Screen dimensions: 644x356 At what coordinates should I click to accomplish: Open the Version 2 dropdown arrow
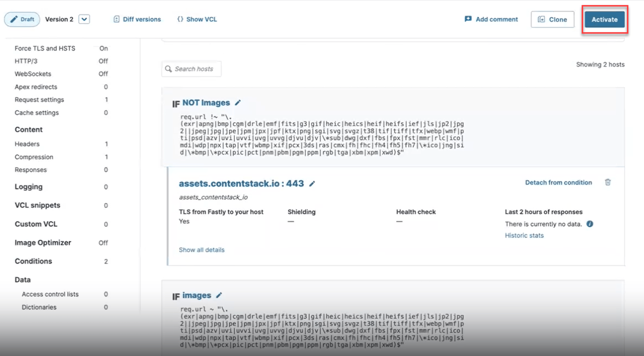point(84,19)
